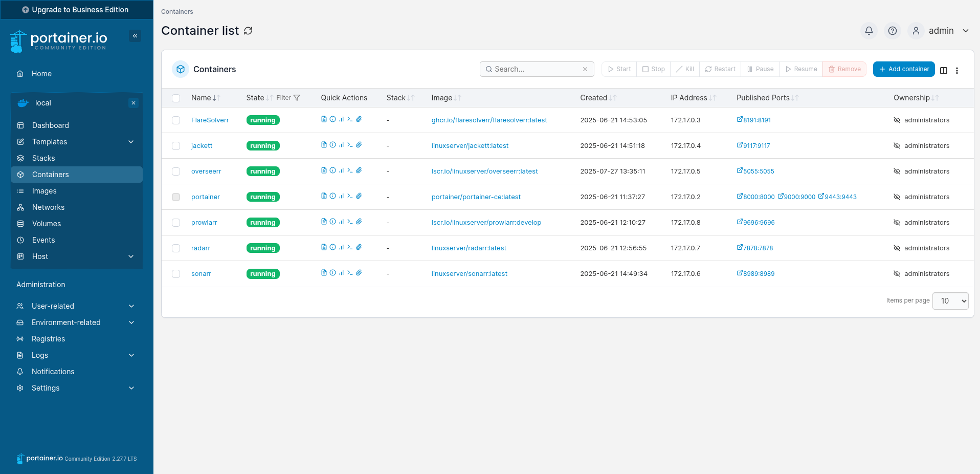Select the radarr container checkbox

176,248
